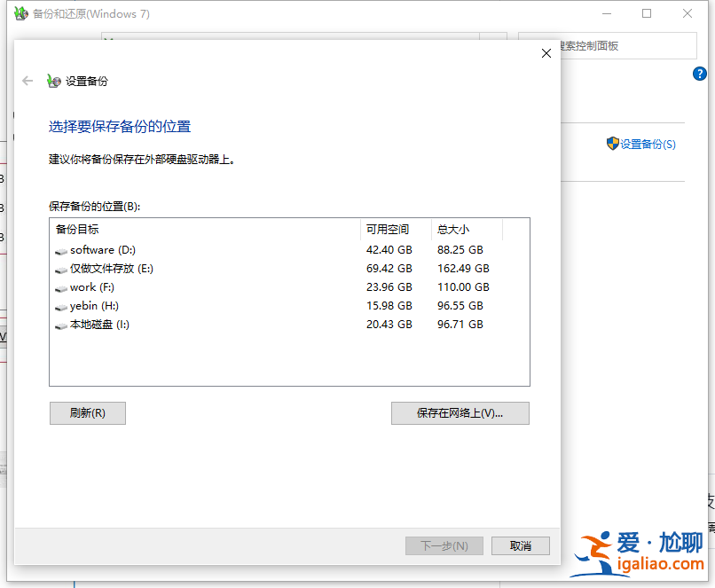This screenshot has width=715, height=588.
Task: Select the yebin (H:) drive icon
Action: 62,306
